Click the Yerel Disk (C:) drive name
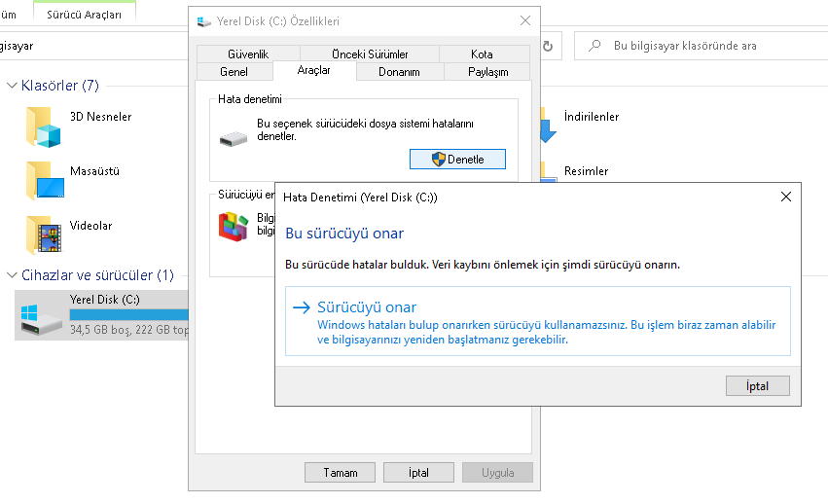Screen dimensions: 828x504 pos(104,299)
